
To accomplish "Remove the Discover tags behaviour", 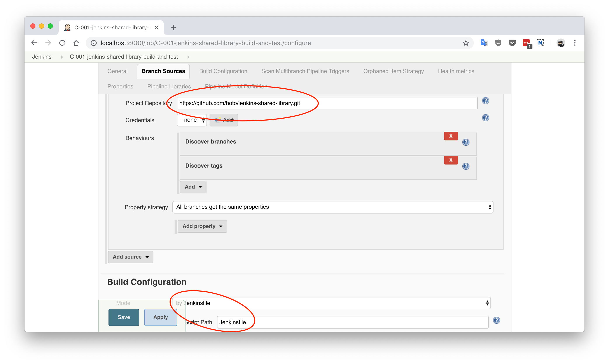I will tap(451, 160).
